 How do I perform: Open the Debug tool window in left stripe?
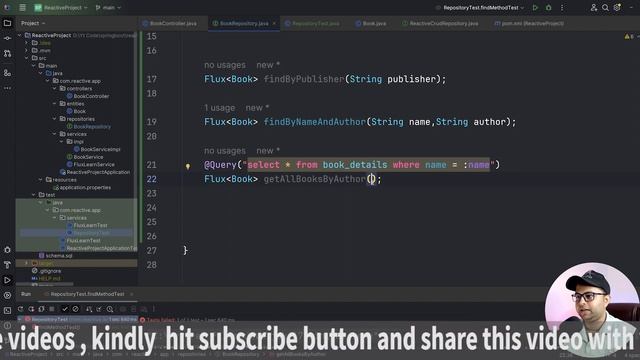coord(7,250)
